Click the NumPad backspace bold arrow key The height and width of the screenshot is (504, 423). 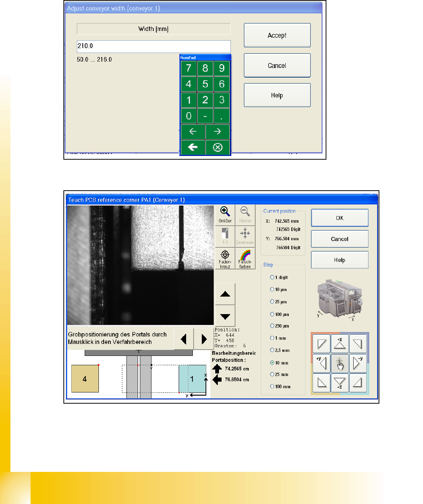193,147
